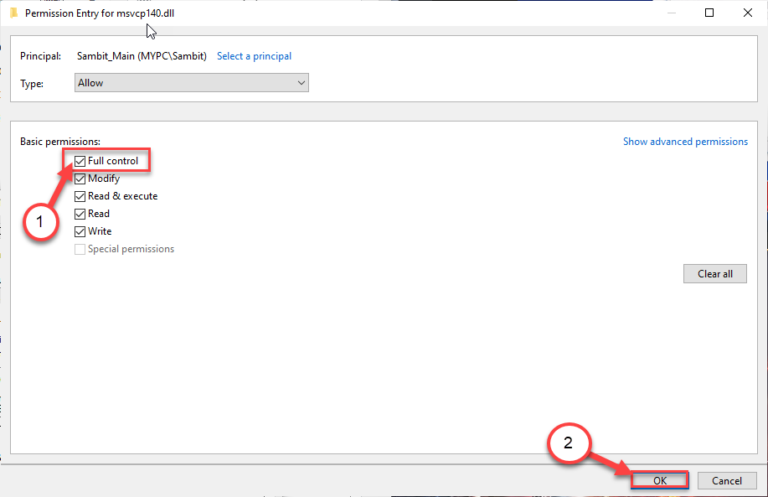Open Show advanced permissions link
Viewport: 768px width, 497px height.
click(x=685, y=142)
